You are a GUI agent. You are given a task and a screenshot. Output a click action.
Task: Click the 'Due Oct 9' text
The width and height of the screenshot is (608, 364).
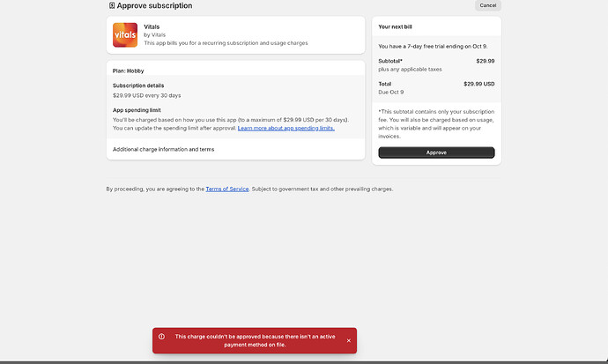point(391,92)
